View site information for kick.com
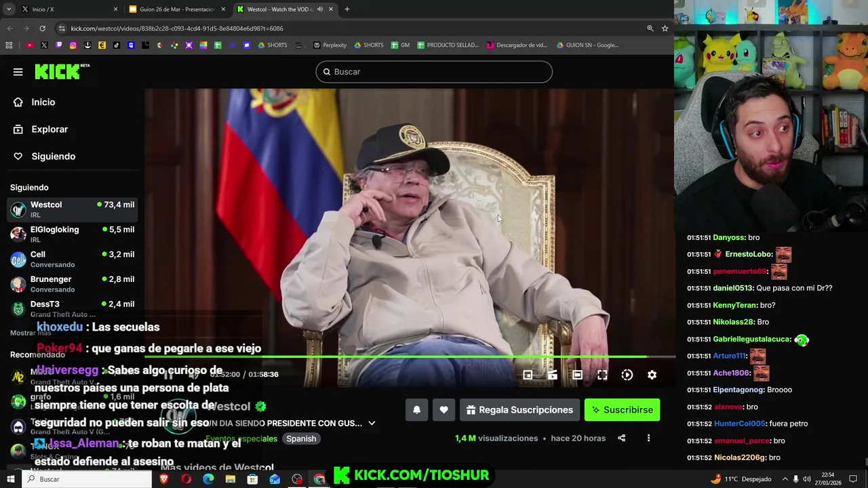The image size is (868, 488). click(62, 28)
